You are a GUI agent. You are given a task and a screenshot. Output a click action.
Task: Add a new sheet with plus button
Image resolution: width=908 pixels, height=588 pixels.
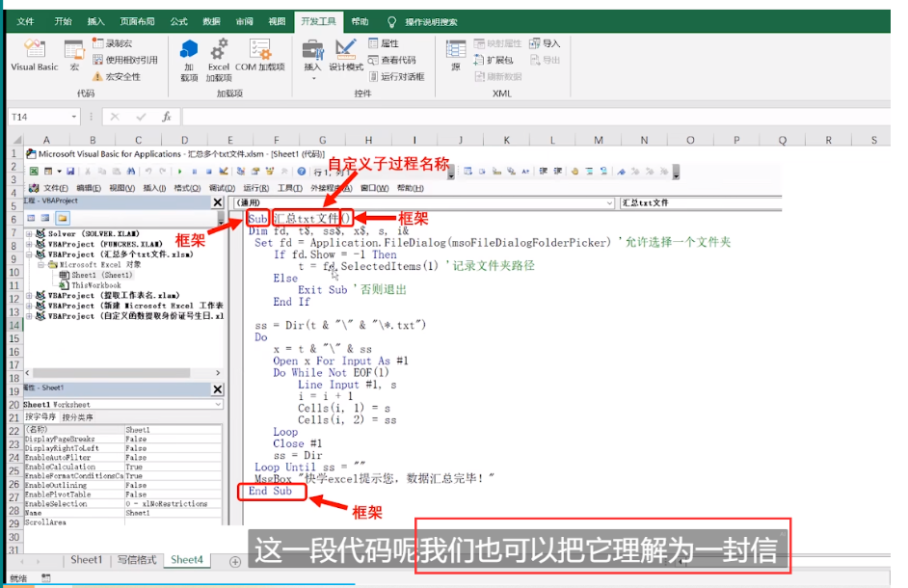coord(235,561)
